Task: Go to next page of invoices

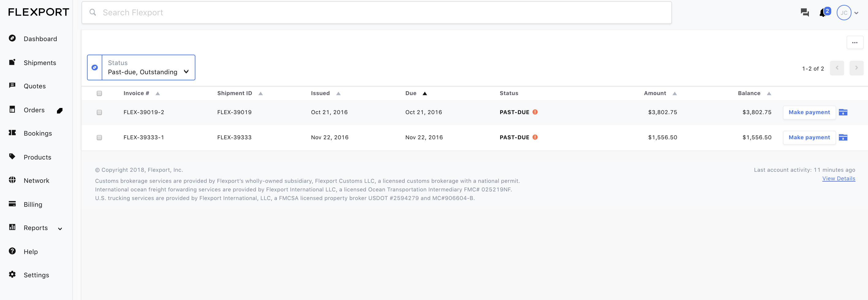Action: tap(856, 68)
